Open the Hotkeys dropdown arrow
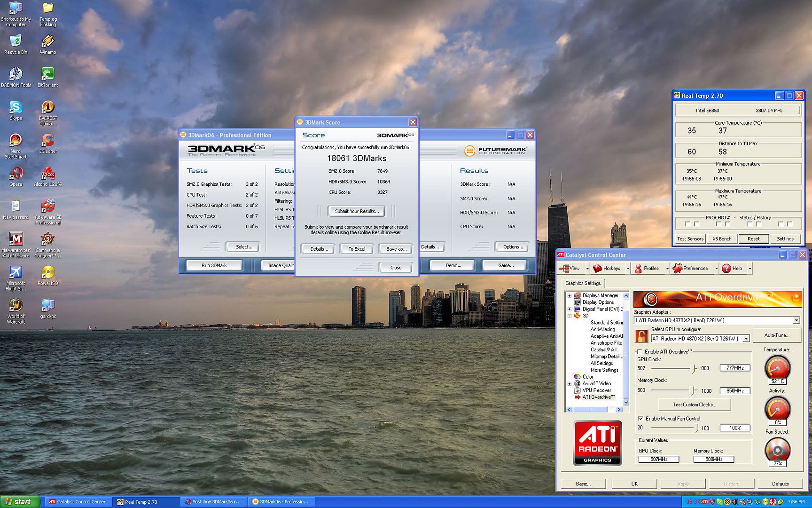This screenshot has height=508, width=812. click(627, 269)
